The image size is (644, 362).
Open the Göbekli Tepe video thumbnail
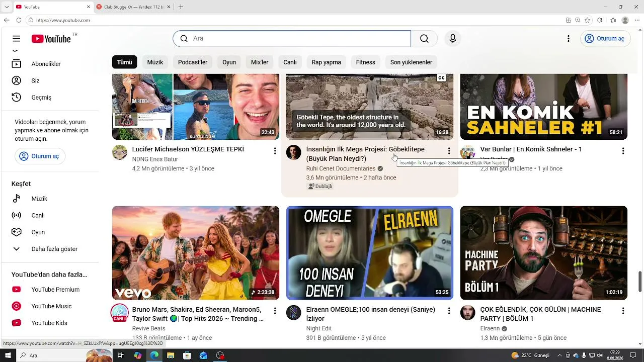[x=370, y=107]
